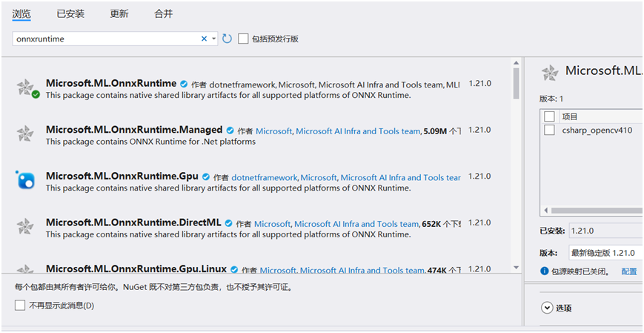Click the Microsoft.ML.OnnxRuntime package icon
644x333 pixels.
pyautogui.click(x=25, y=87)
